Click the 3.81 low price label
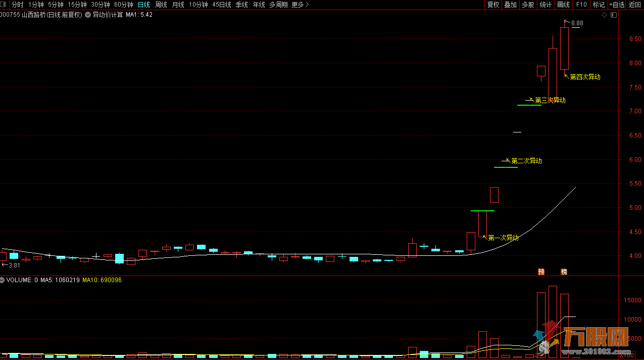Screen dimensions: 644x360 [14, 265]
